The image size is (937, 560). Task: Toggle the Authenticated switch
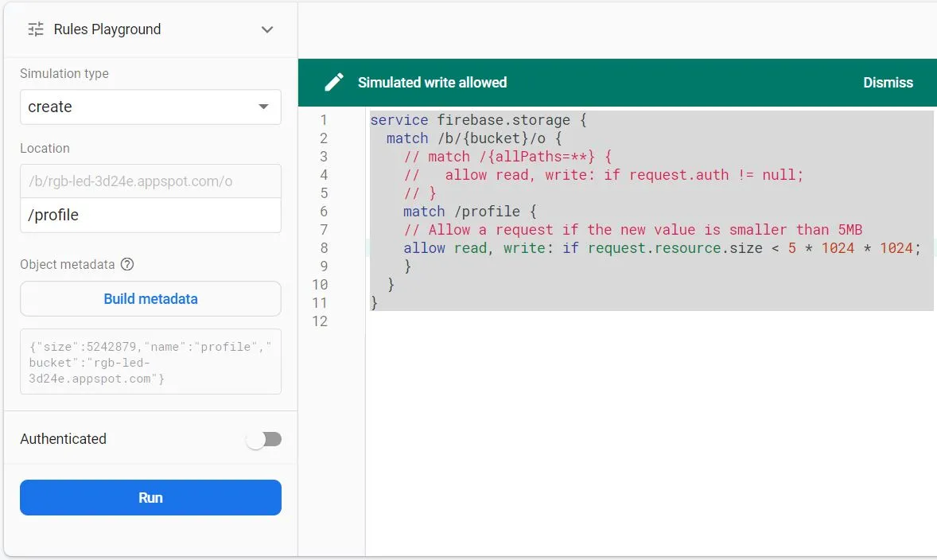point(264,439)
